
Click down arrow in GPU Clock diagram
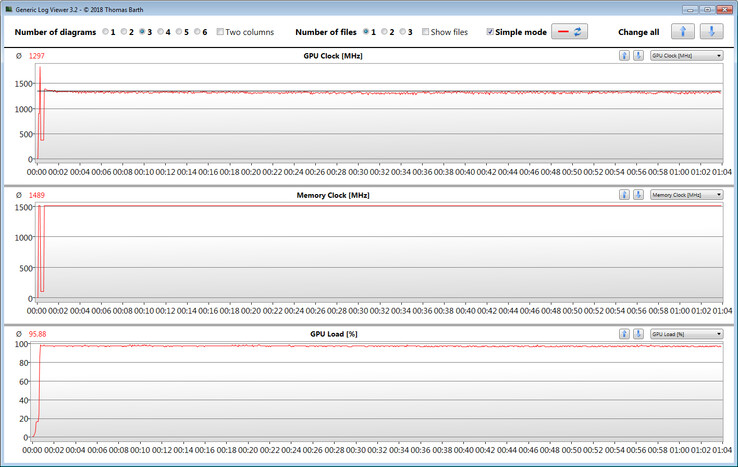638,56
